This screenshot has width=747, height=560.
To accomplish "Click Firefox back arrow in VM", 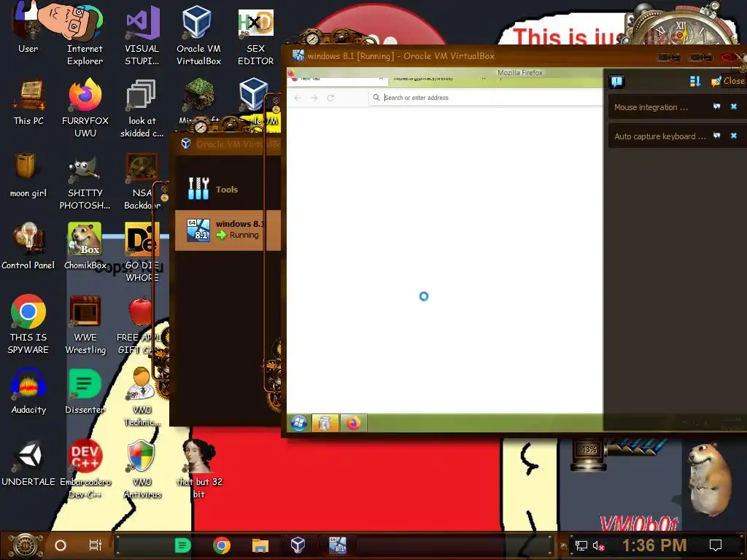I will (298, 98).
